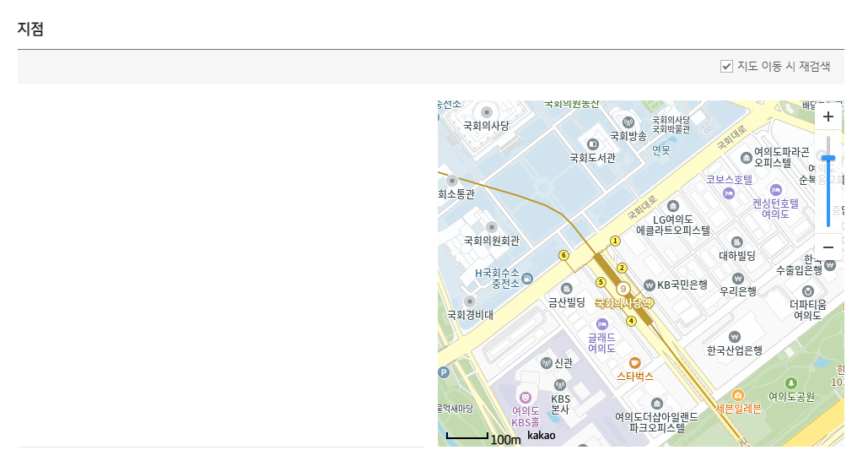Image resolution: width=868 pixels, height=472 pixels.
Task: Click the 연못 pond label
Action: (x=661, y=150)
